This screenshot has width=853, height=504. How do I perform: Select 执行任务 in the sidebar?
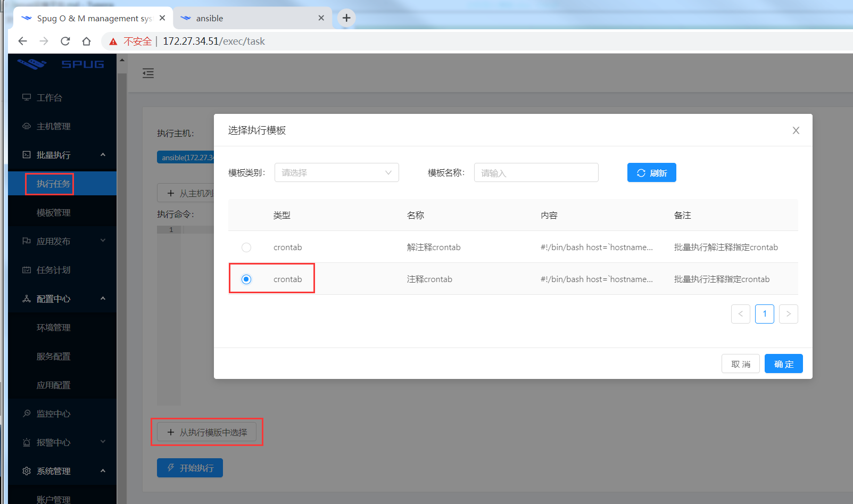pyautogui.click(x=62, y=184)
